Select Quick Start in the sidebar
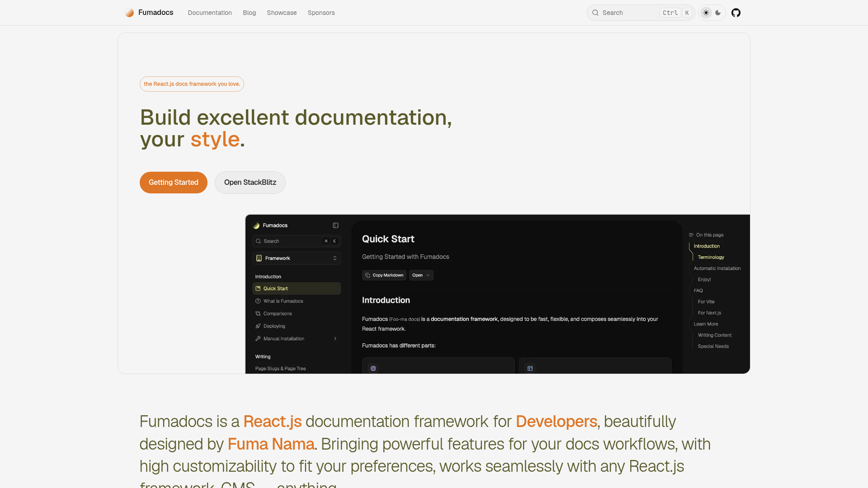 point(296,288)
